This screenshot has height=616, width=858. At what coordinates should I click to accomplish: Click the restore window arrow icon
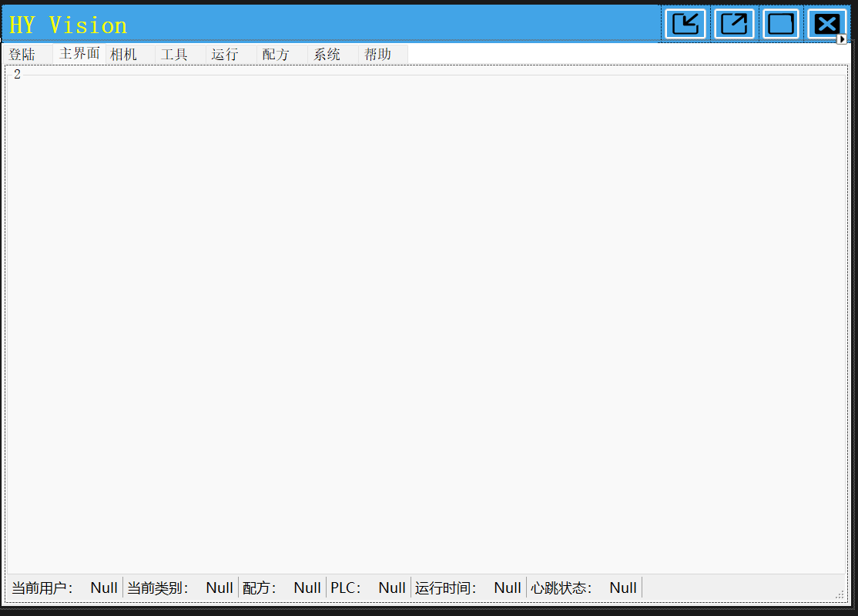pos(685,24)
